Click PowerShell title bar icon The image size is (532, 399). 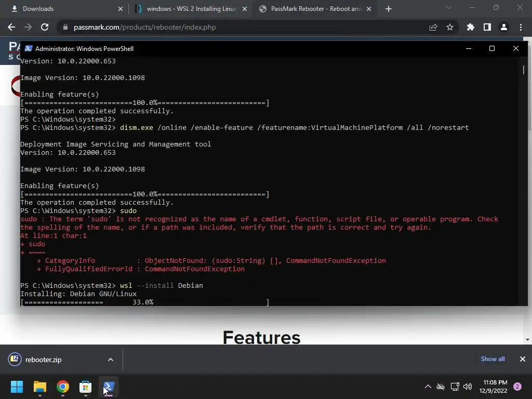[29, 48]
